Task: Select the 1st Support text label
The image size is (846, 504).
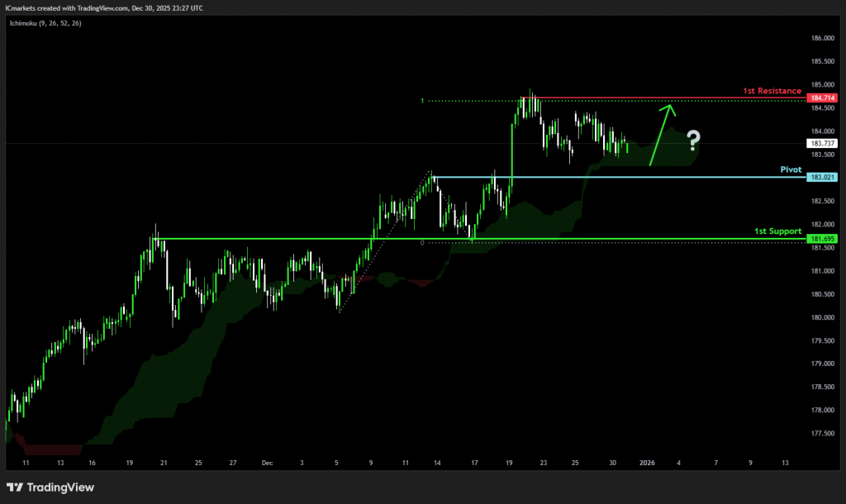Action: 778,231
